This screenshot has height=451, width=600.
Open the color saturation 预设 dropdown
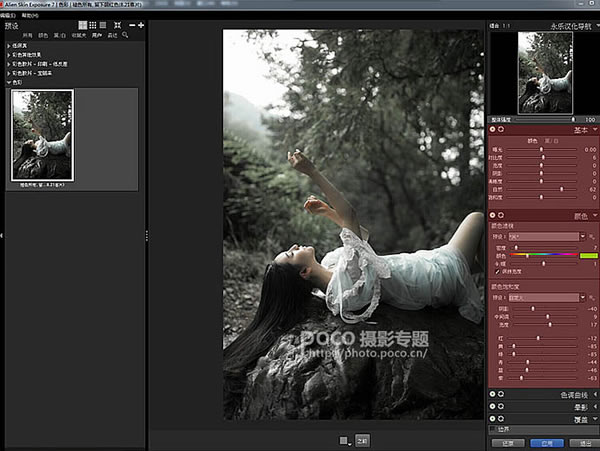pos(582,298)
